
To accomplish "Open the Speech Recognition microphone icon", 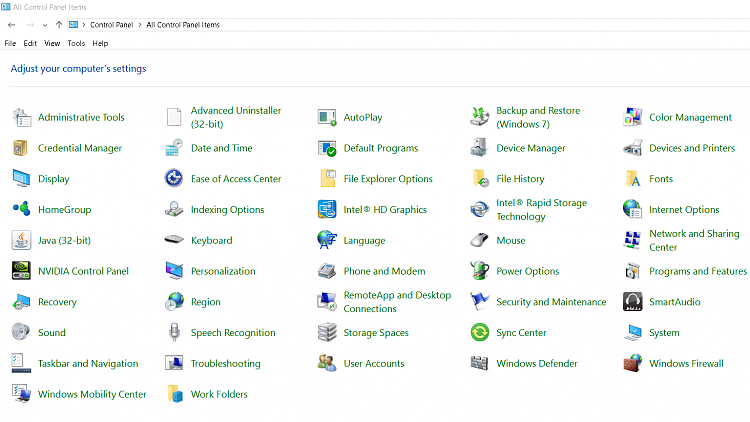I will pos(174,332).
